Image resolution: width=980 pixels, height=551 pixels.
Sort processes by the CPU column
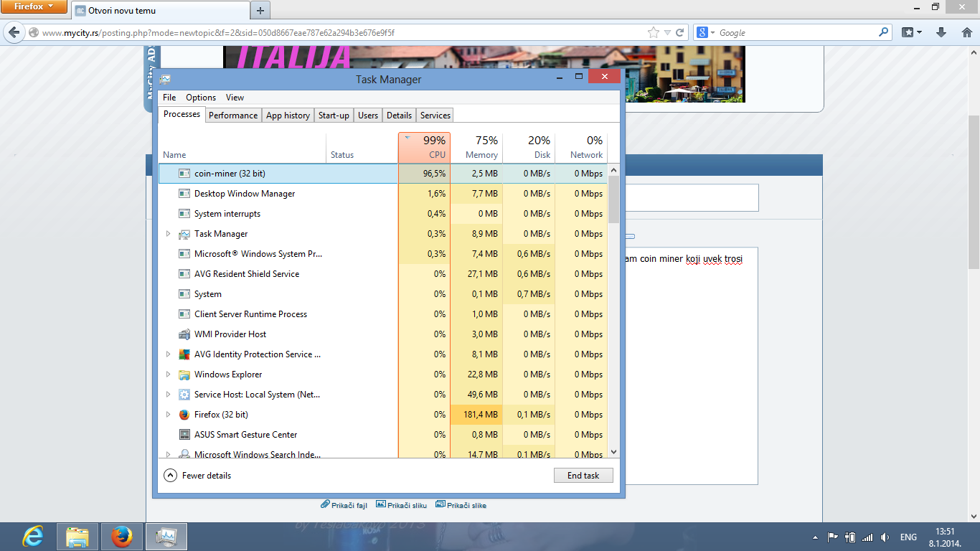coord(424,148)
